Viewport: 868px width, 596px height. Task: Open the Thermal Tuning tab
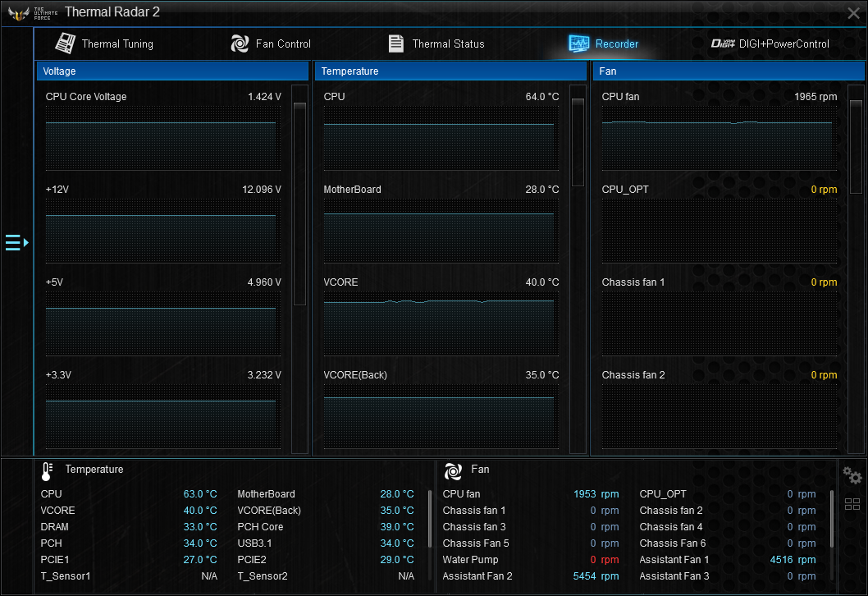tap(104, 44)
